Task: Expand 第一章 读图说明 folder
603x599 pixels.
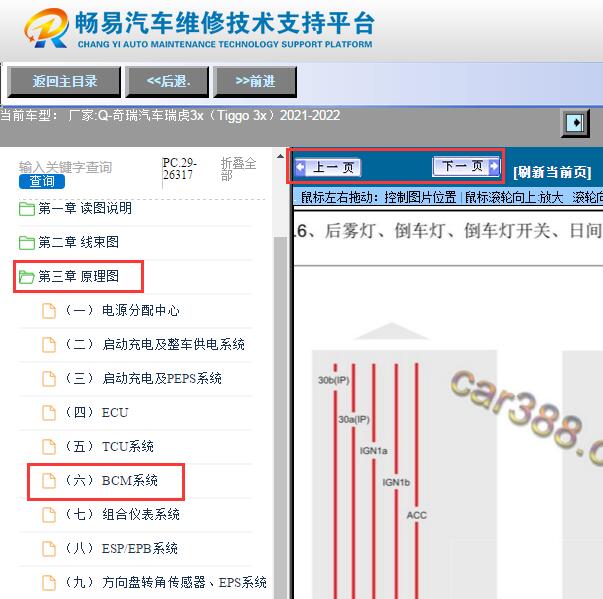Action: click(85, 208)
